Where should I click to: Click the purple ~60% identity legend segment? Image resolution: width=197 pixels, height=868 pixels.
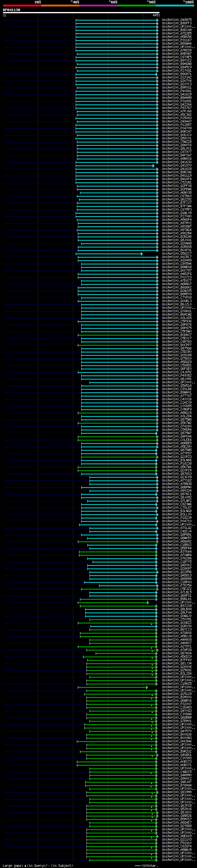(98, 6)
